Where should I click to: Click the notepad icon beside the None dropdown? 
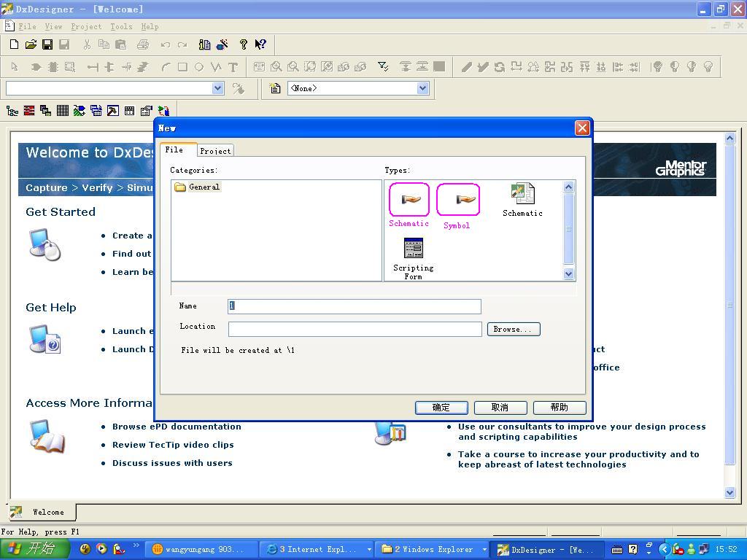click(275, 88)
